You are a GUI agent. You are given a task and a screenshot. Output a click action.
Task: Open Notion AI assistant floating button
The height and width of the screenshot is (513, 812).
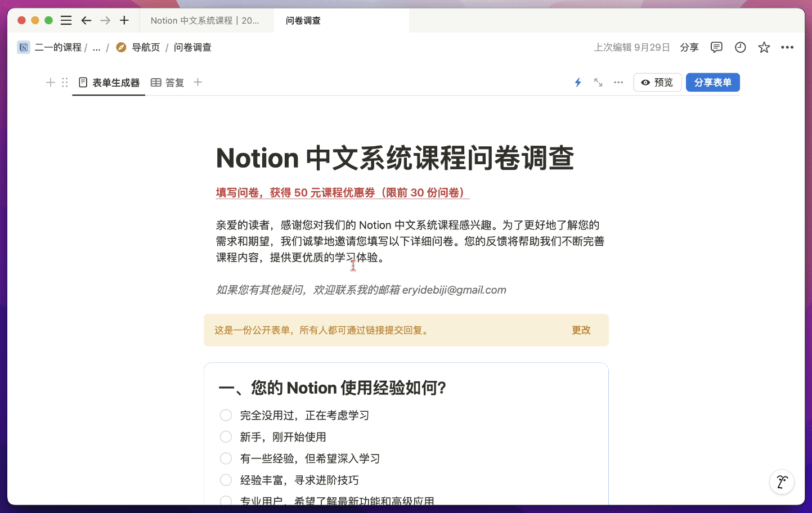tap(782, 481)
